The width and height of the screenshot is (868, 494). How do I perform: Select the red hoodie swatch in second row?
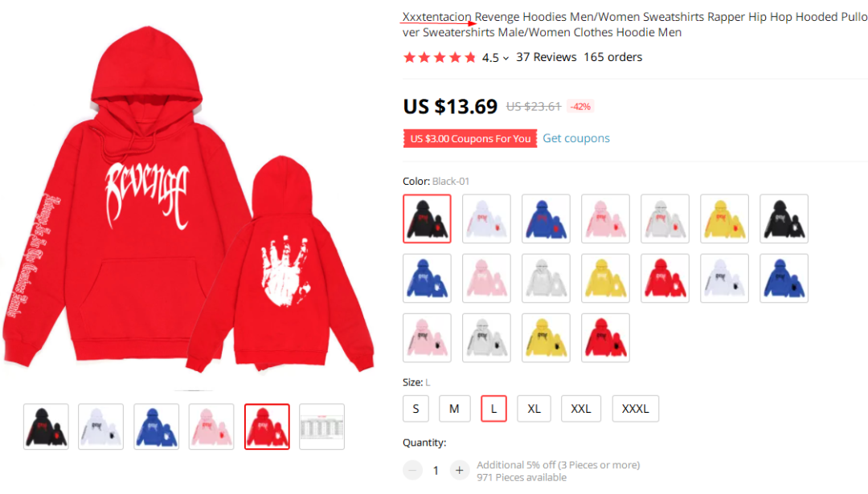(x=665, y=278)
